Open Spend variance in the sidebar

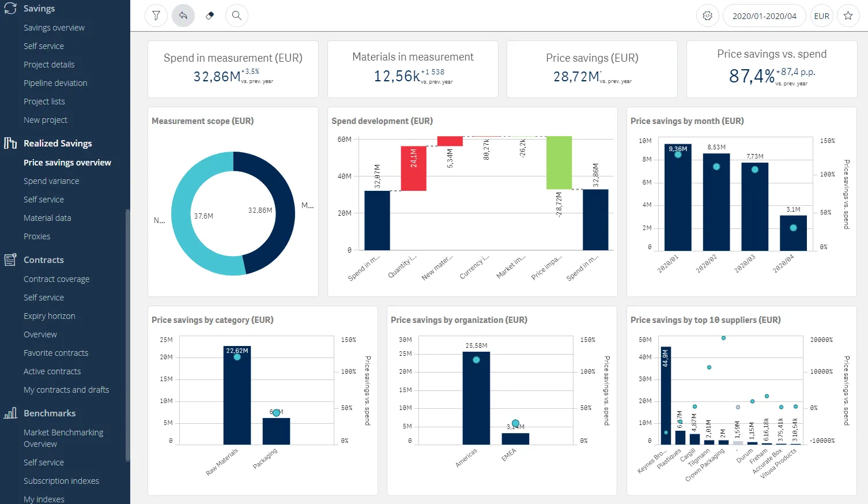point(51,181)
